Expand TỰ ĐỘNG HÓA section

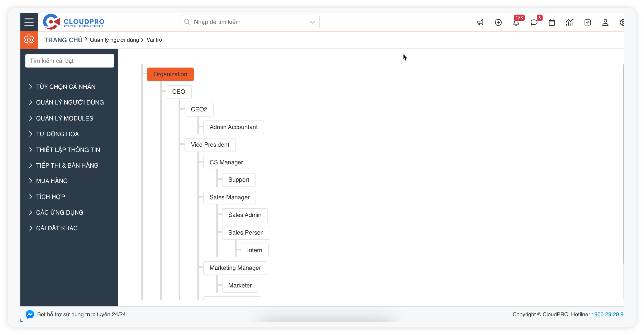click(x=57, y=134)
